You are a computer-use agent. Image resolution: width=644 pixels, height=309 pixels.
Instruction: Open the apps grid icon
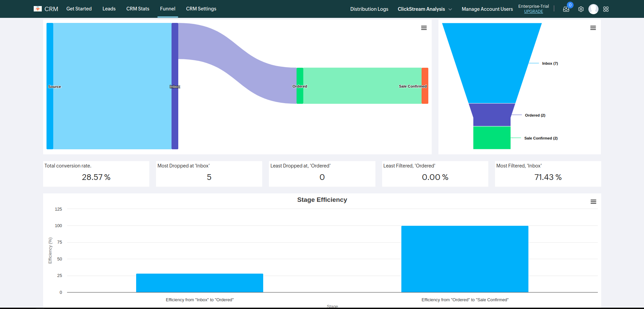tap(606, 9)
